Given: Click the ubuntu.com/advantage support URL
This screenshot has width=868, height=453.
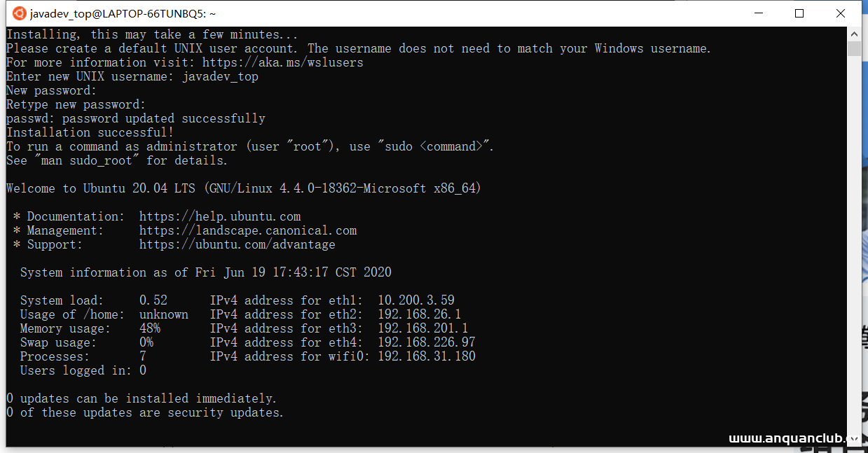Looking at the screenshot, I should coord(237,244).
